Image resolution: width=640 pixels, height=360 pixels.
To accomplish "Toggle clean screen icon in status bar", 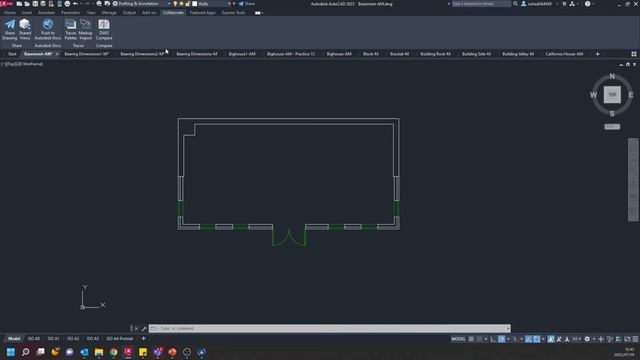I will pyautogui.click(x=627, y=339).
